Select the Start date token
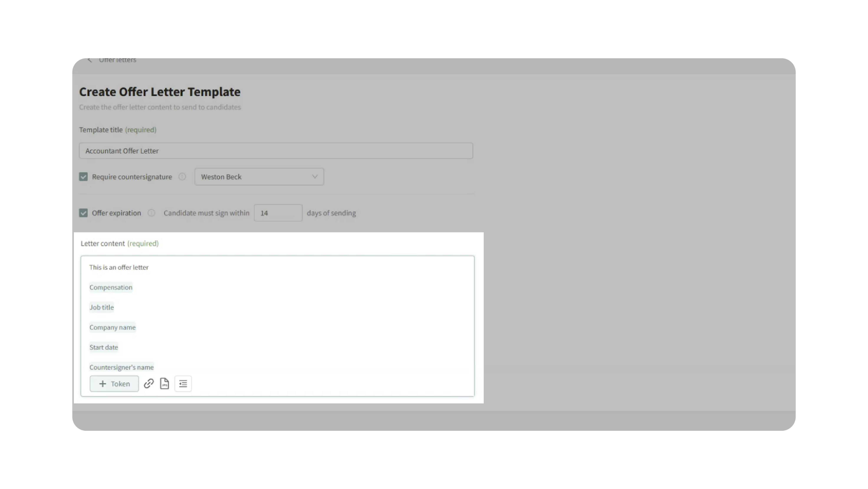The width and height of the screenshot is (868, 489). (104, 347)
